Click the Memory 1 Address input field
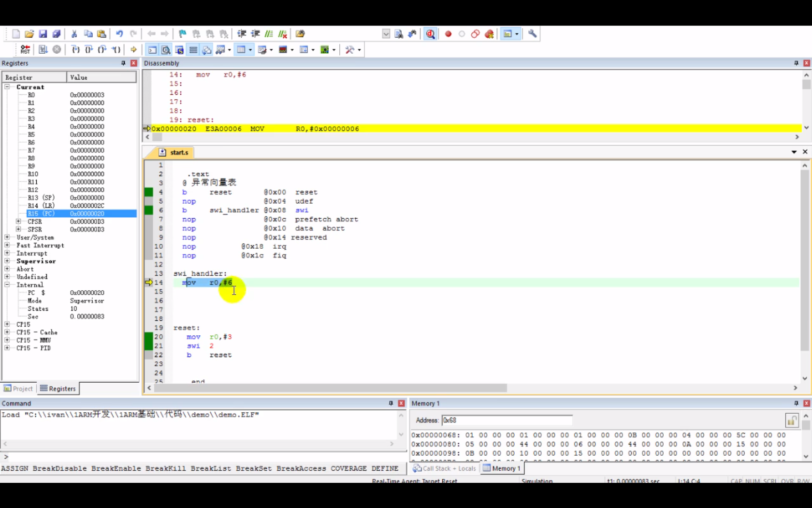The width and height of the screenshot is (812, 508). coord(507,420)
